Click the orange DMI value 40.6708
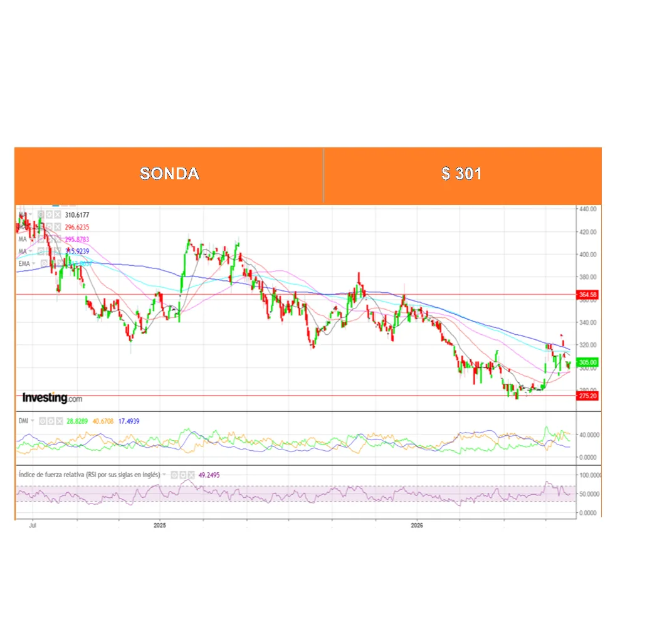The height and width of the screenshot is (617, 672). click(103, 421)
